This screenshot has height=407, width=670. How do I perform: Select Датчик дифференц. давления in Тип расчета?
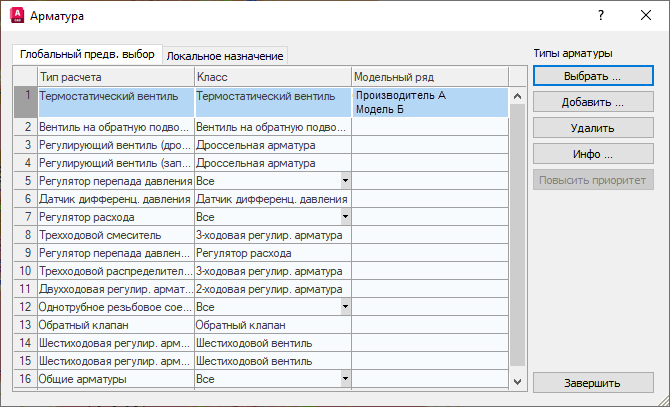coord(116,199)
